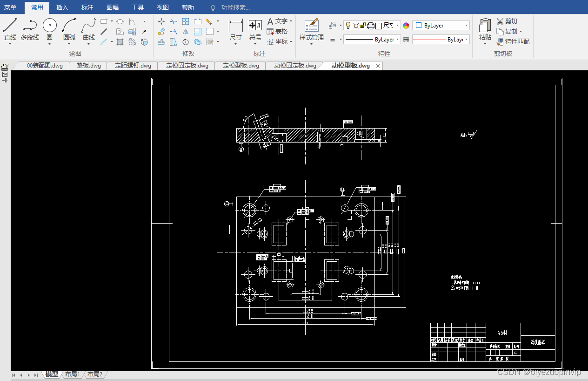This screenshot has height=381, width=588.
Task: Expand the 尺寸 dropdown arrow
Action: [236, 44]
